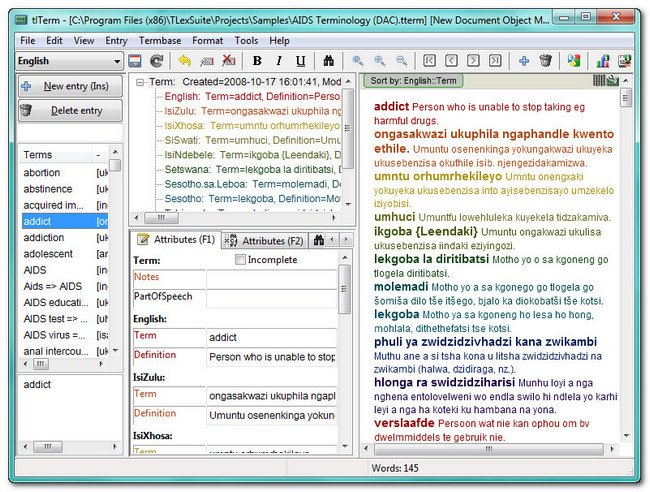Click the English Definition field
Viewport: 650px width, 492px height.
[272, 357]
